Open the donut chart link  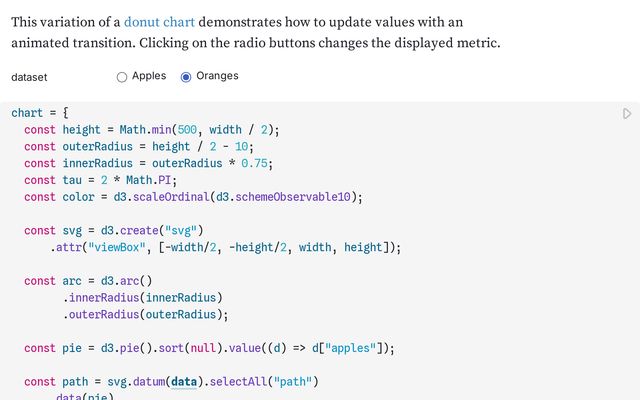point(160,21)
